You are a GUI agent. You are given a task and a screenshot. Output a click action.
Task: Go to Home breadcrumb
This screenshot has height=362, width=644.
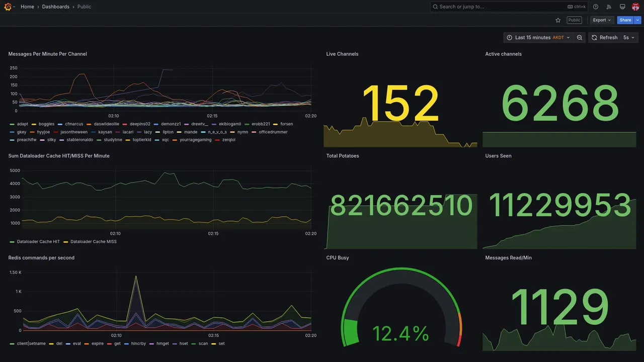click(28, 7)
